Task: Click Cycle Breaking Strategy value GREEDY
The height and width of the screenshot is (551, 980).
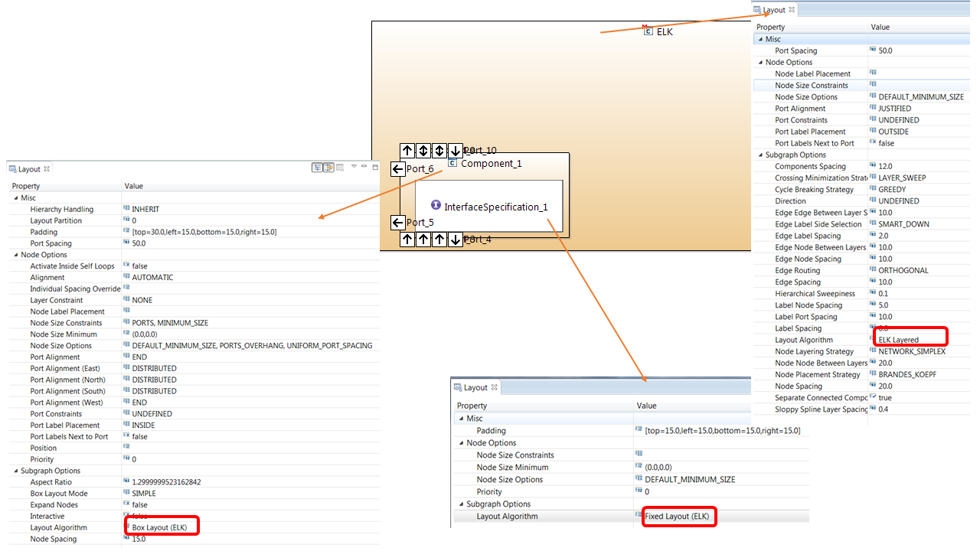Action: [892, 189]
